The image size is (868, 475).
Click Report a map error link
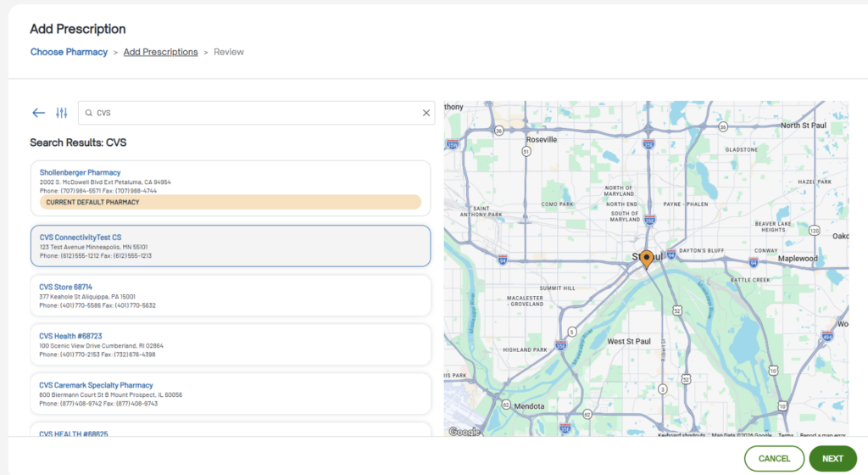(x=822, y=435)
